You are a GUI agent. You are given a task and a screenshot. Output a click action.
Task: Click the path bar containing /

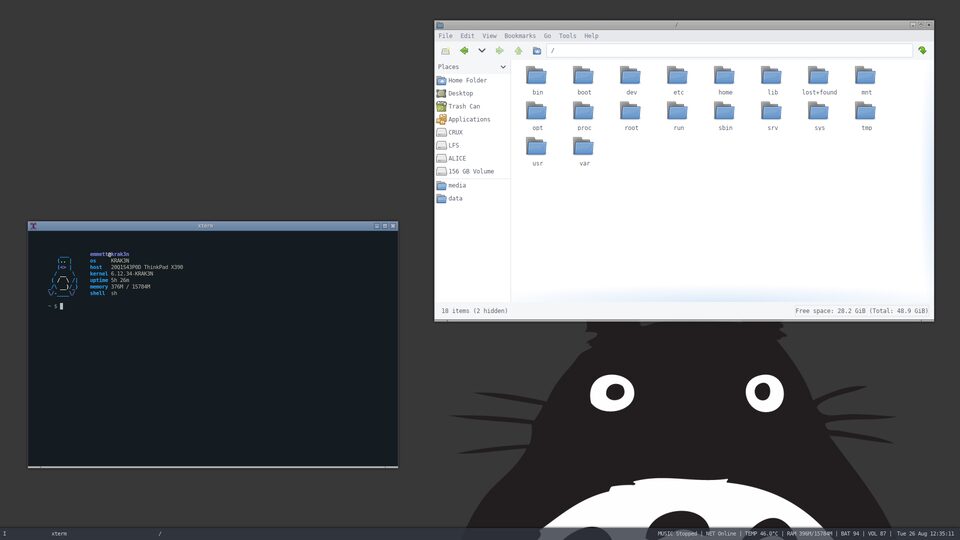coord(729,50)
